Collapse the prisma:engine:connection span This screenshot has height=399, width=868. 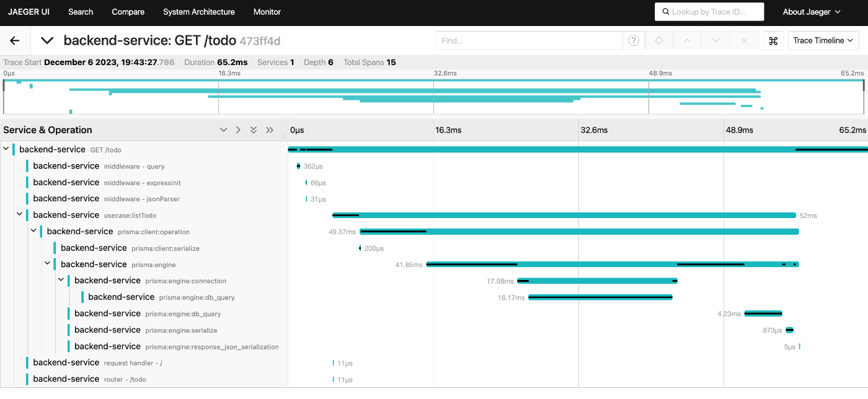coord(61,281)
